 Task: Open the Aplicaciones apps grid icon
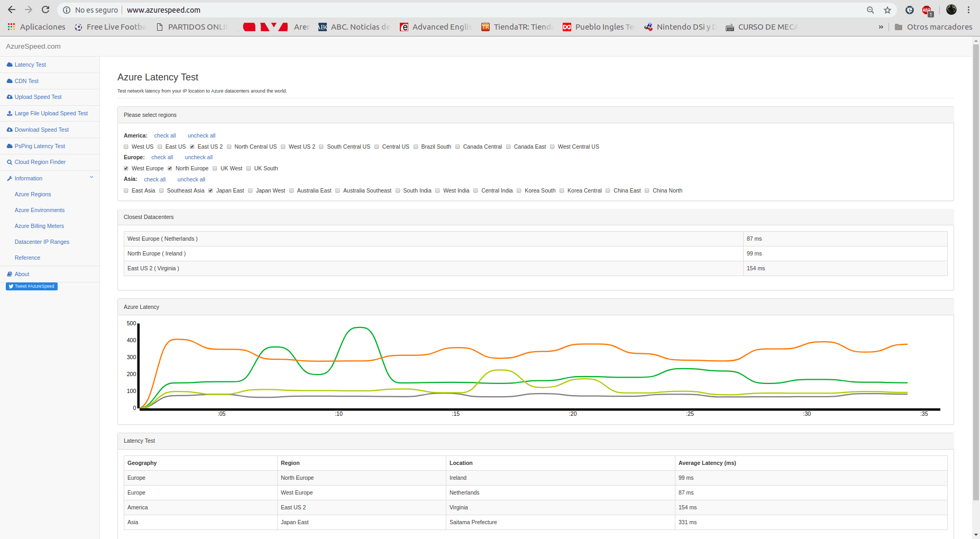point(11,26)
